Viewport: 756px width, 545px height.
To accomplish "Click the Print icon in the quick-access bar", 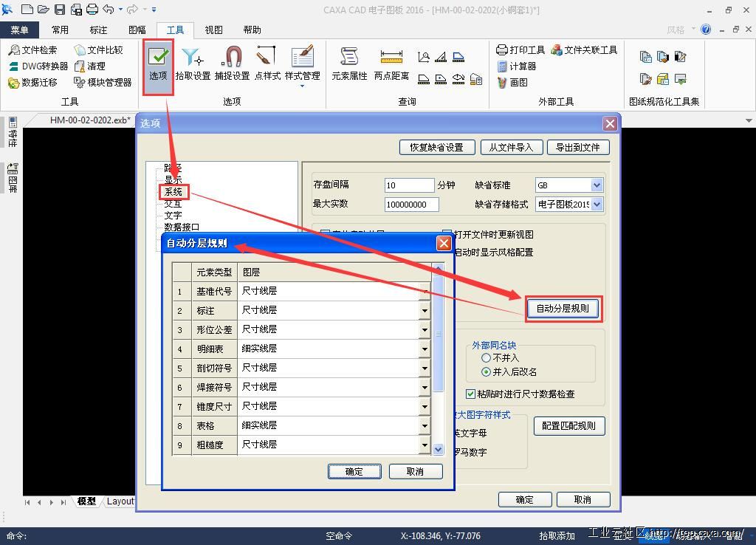I will [92, 9].
